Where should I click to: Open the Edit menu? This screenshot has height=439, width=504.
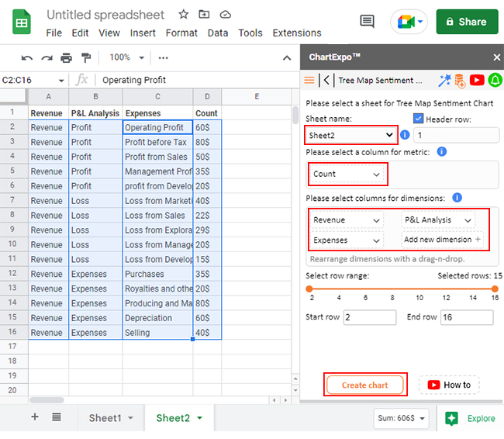[80, 33]
